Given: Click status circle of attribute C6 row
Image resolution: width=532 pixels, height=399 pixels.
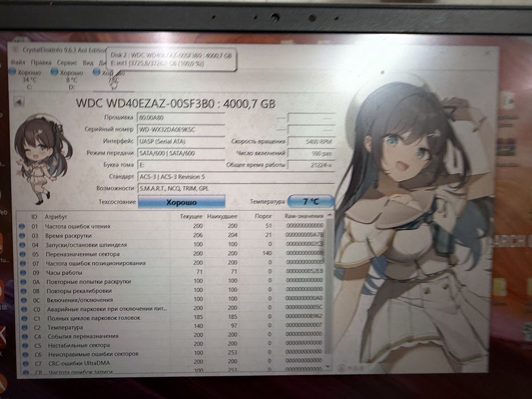Looking at the screenshot, I should pos(26,355).
